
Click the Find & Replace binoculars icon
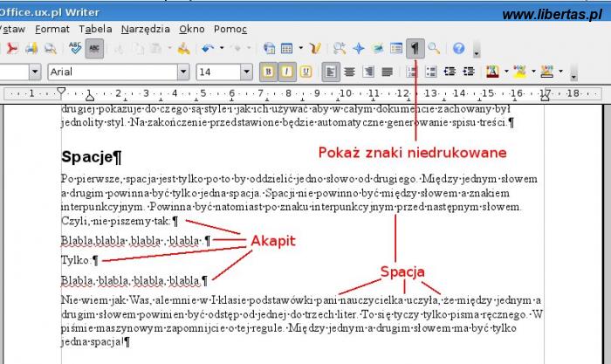click(339, 48)
